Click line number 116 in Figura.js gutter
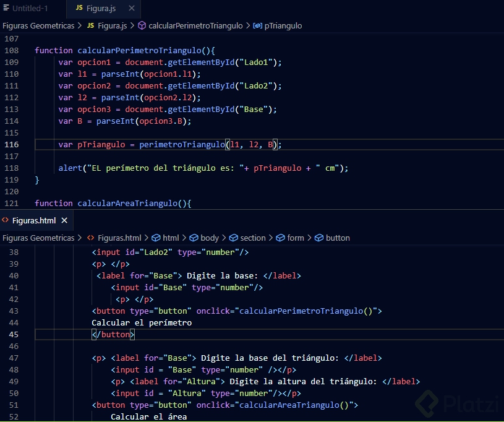This screenshot has width=504, height=422. 12,145
